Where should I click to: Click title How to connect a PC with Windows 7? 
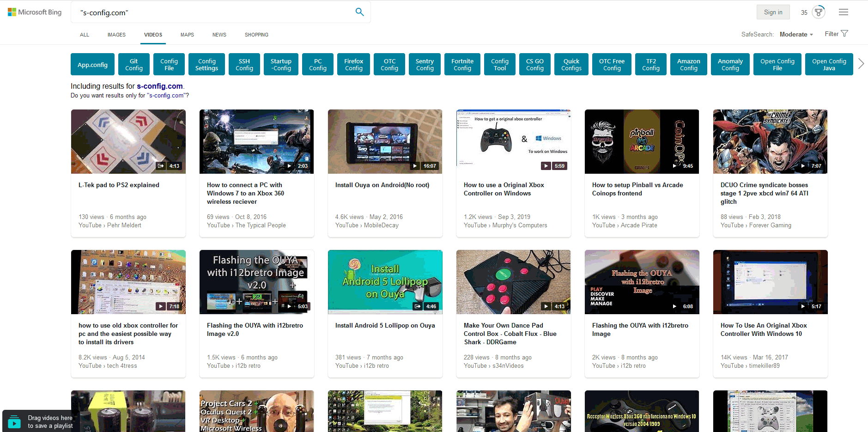[x=245, y=193]
